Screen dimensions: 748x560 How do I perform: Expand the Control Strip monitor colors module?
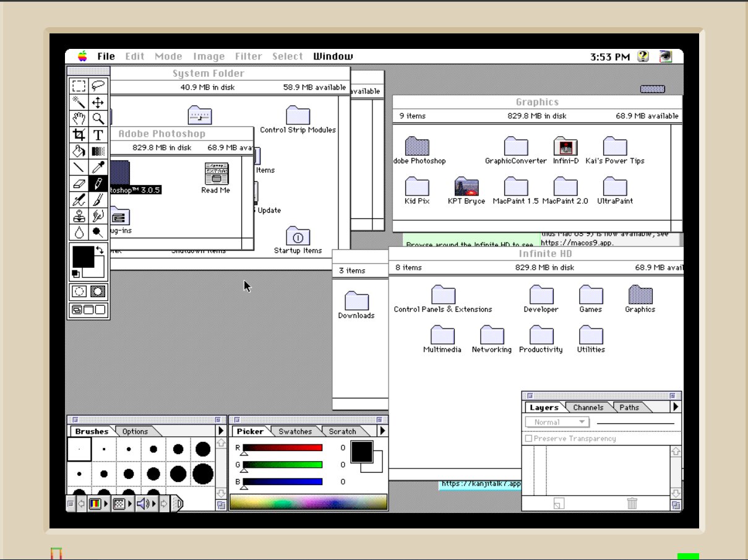pyautogui.click(x=99, y=504)
